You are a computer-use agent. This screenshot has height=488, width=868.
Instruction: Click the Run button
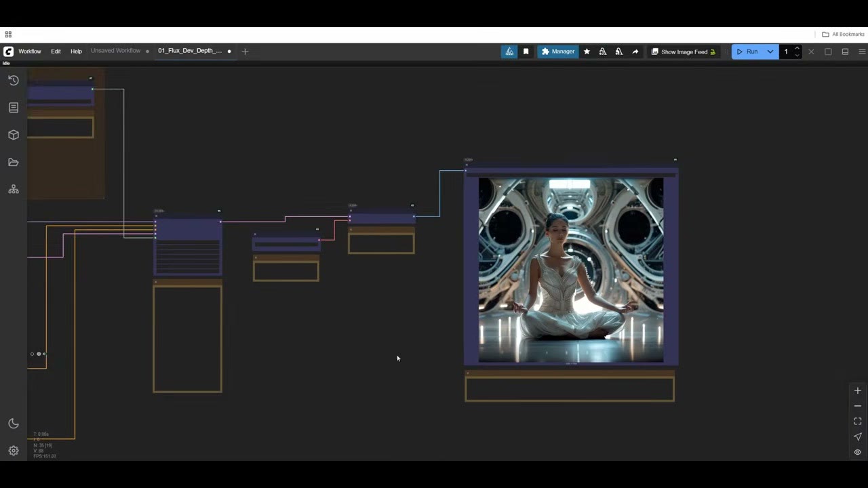tap(748, 52)
